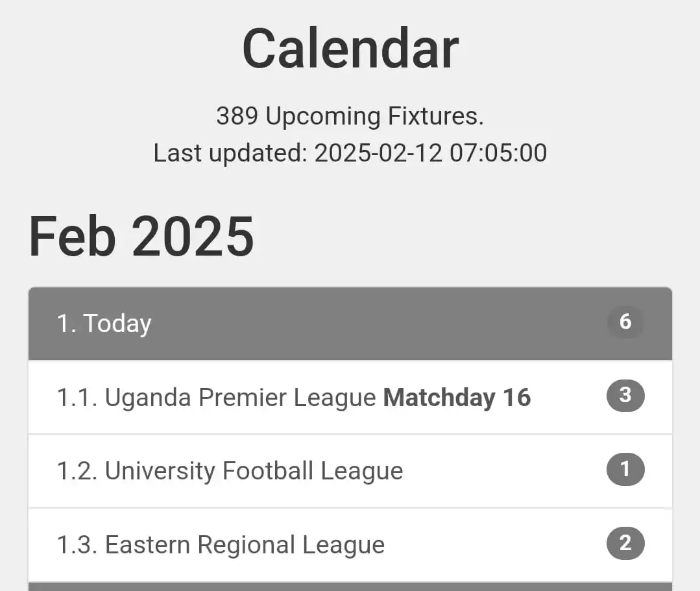Expand the Uganda Premier League Matchday 16 row
The width and height of the screenshot is (700, 591).
pyautogui.click(x=350, y=396)
